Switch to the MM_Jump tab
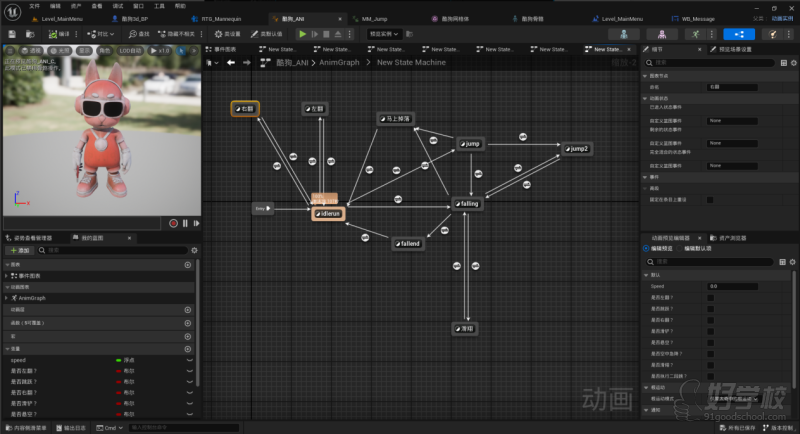The width and height of the screenshot is (800, 434). point(375,19)
